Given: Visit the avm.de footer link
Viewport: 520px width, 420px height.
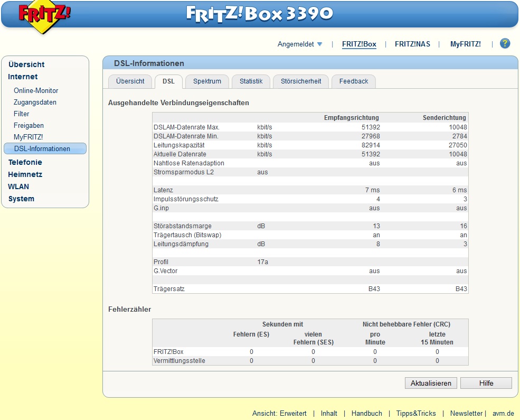Looking at the screenshot, I should [x=503, y=413].
